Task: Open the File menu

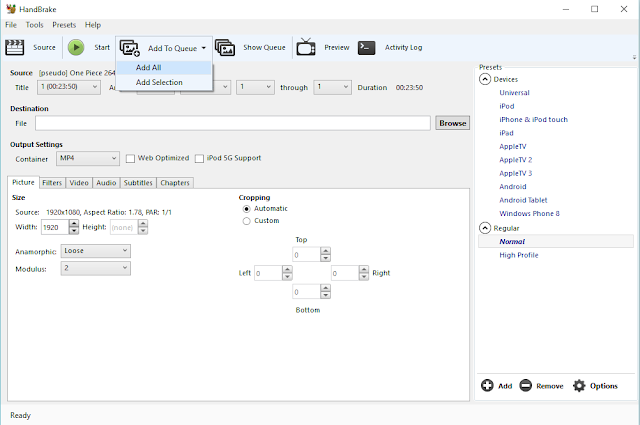Action: click(11, 25)
